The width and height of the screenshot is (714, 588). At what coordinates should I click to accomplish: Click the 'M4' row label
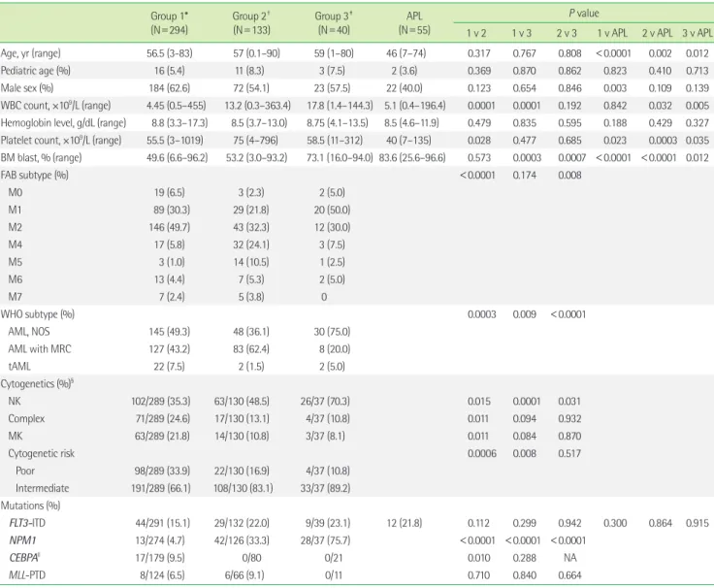pos(15,245)
